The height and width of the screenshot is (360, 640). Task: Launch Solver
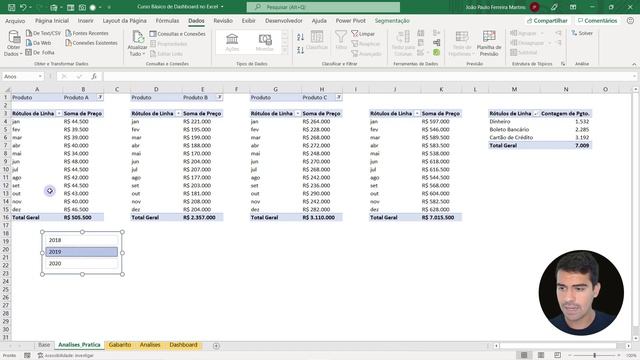[582, 33]
